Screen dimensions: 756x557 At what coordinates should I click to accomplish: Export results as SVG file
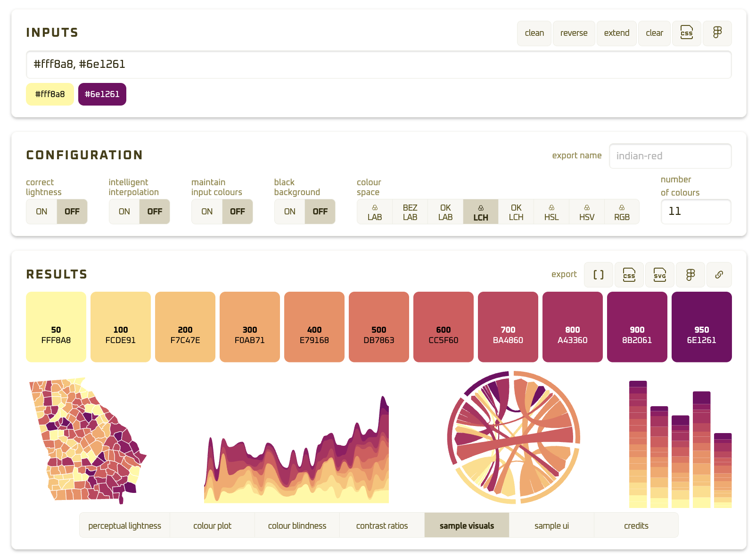pyautogui.click(x=659, y=275)
